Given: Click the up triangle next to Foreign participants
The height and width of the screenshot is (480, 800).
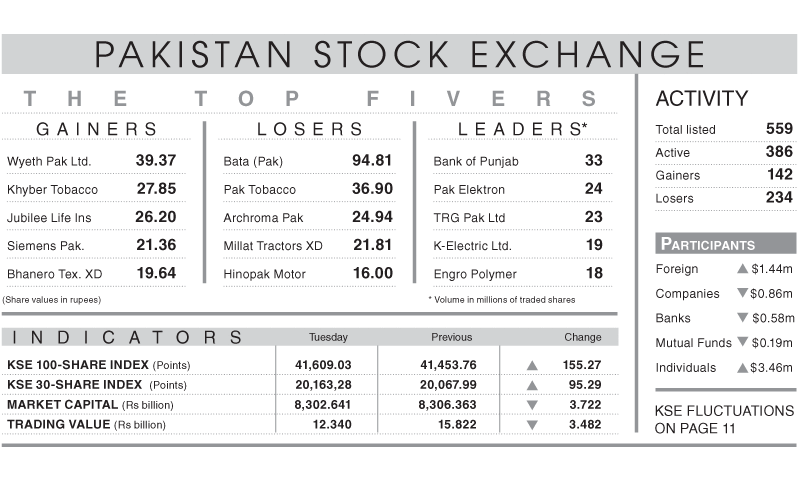Looking at the screenshot, I should (742, 268).
